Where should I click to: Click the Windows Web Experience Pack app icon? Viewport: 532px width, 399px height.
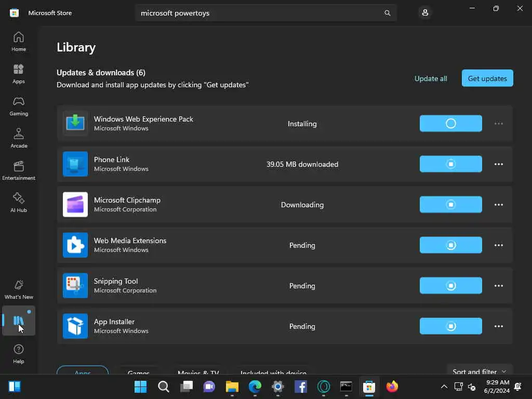coord(75,124)
